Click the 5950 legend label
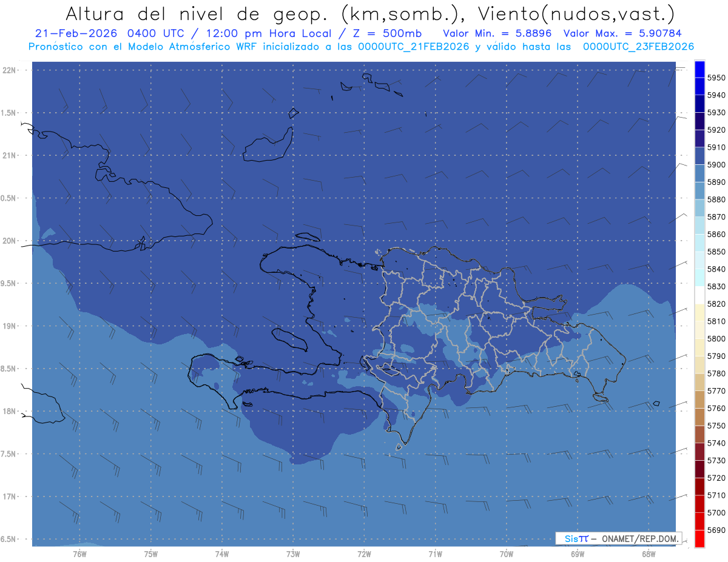This screenshot has height=562, width=728. (x=716, y=78)
